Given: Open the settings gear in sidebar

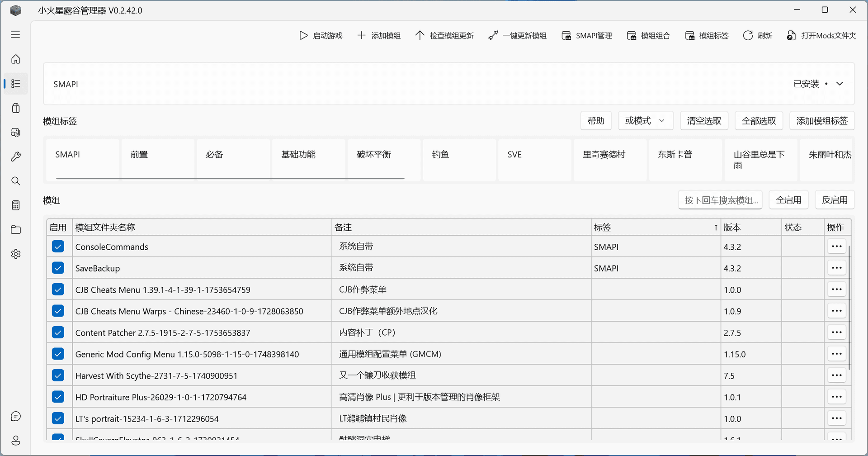Looking at the screenshot, I should (x=16, y=254).
